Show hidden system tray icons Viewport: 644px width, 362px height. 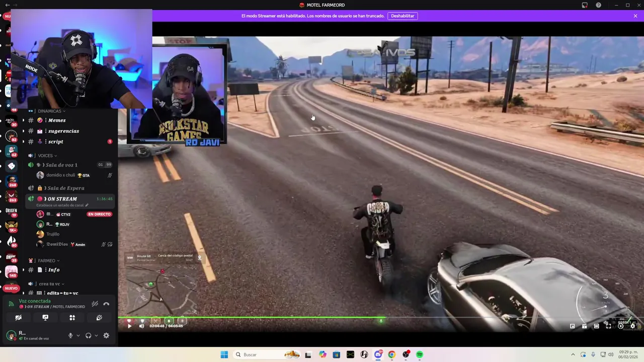pos(573,355)
